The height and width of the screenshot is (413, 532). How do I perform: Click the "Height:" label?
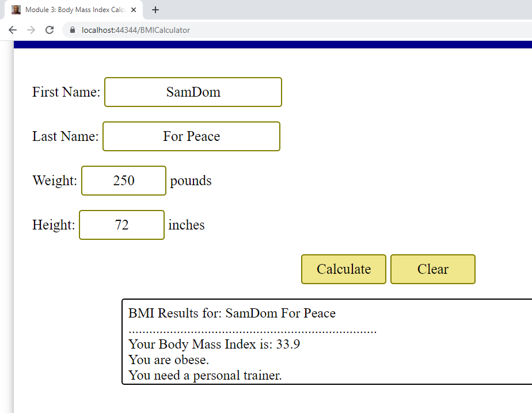[x=54, y=225]
